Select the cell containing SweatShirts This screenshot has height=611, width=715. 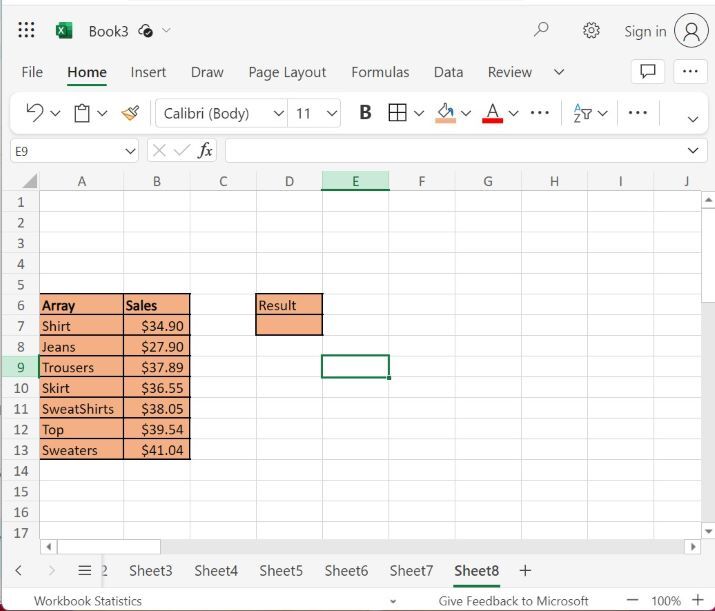click(x=81, y=409)
